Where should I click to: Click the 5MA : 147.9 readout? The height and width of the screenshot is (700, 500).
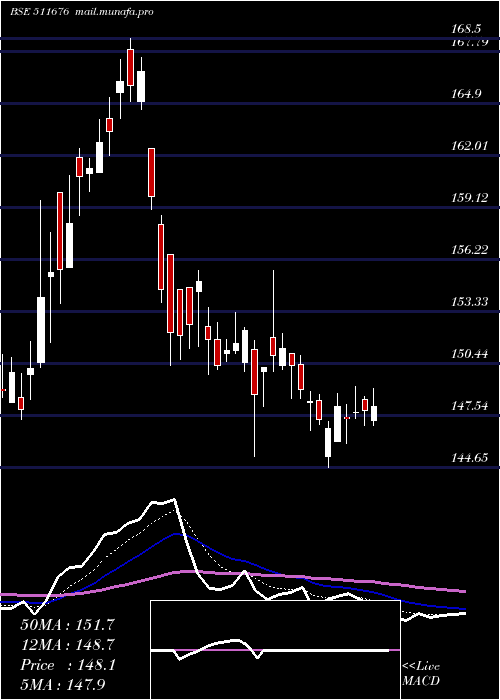point(64,684)
